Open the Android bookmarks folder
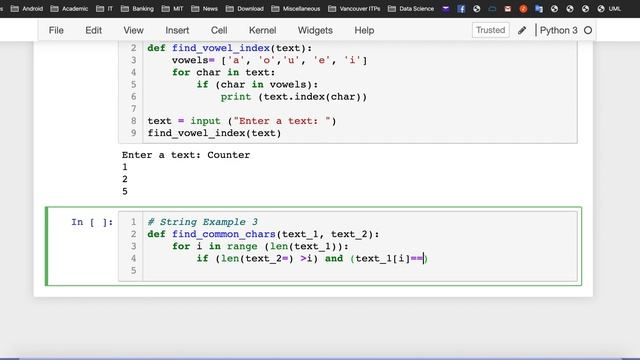The height and width of the screenshot is (360, 640). [x=27, y=9]
